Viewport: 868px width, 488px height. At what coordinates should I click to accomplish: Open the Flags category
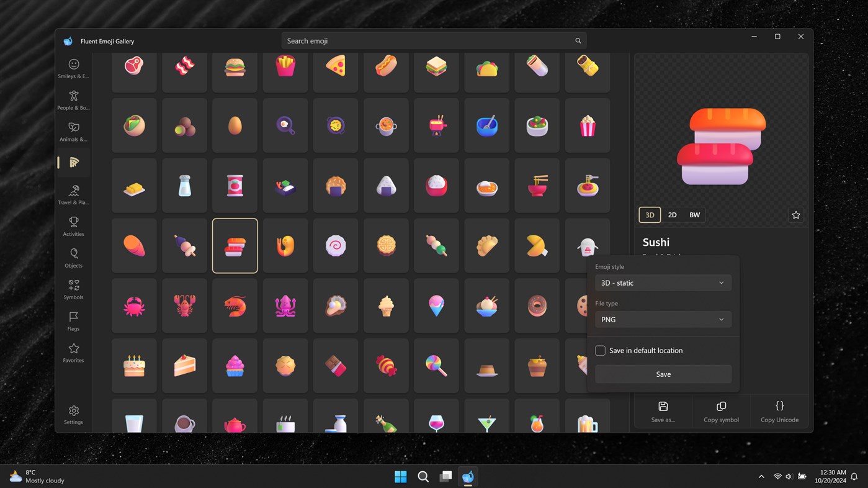pyautogui.click(x=73, y=321)
